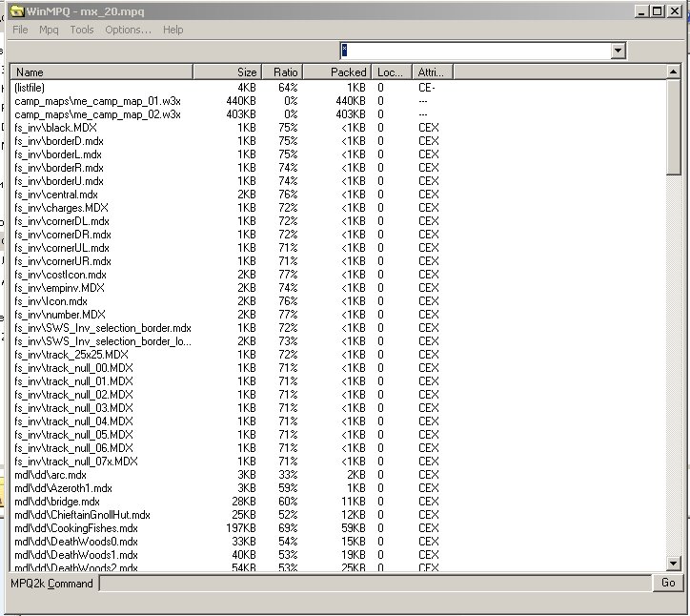The width and height of the screenshot is (690, 616).
Task: Select mdl\dd\Azeroth1.mdx file
Action: [x=63, y=488]
